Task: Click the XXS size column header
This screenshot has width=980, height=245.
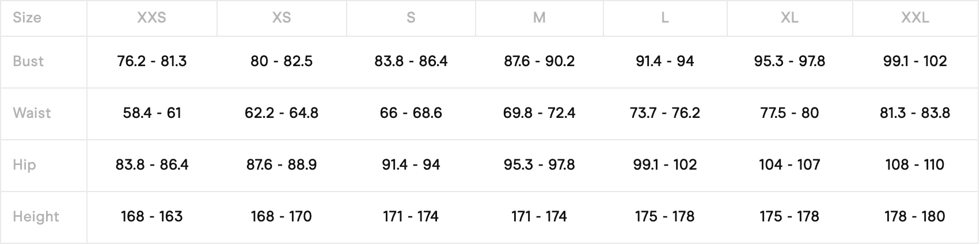Action: pos(151,18)
